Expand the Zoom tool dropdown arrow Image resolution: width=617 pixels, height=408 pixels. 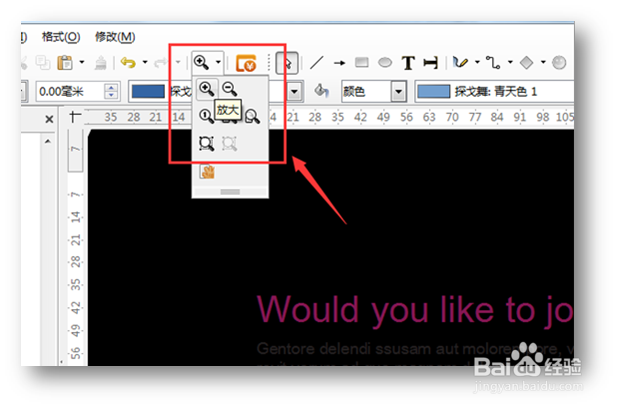coord(218,62)
